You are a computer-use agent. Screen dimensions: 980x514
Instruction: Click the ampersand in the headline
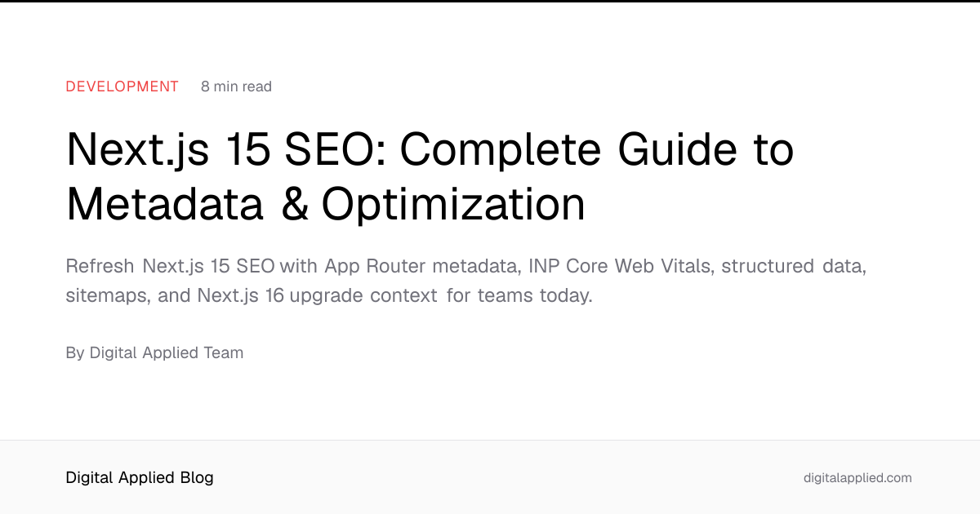[293, 204]
